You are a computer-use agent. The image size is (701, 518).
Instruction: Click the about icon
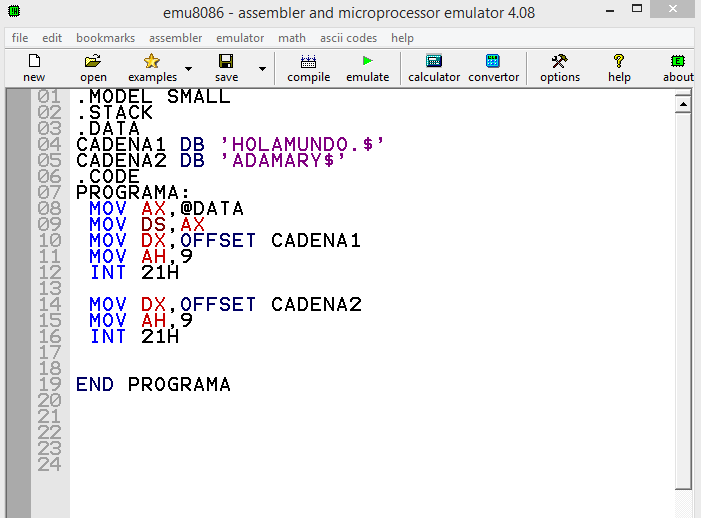(x=678, y=67)
